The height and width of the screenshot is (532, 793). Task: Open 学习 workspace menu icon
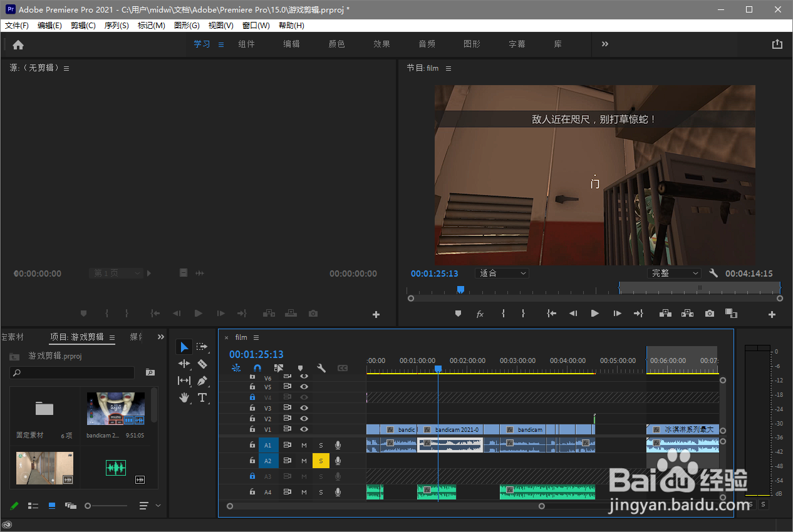point(221,44)
